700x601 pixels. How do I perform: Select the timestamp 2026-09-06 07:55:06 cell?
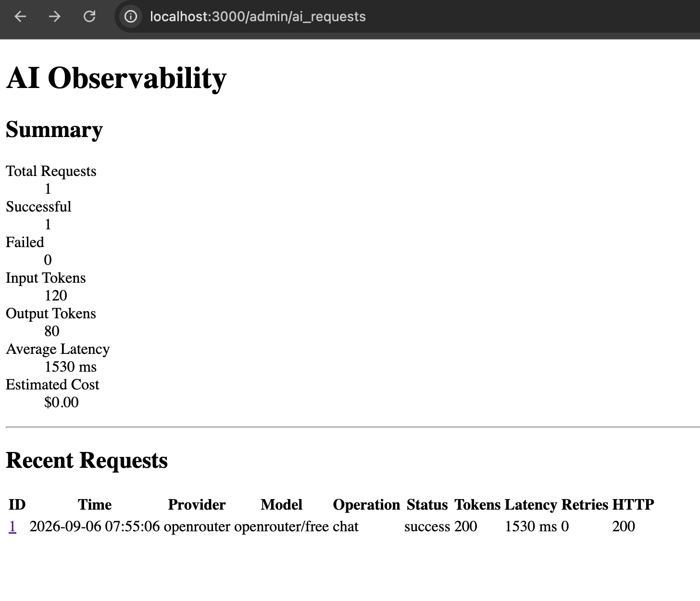[95, 526]
